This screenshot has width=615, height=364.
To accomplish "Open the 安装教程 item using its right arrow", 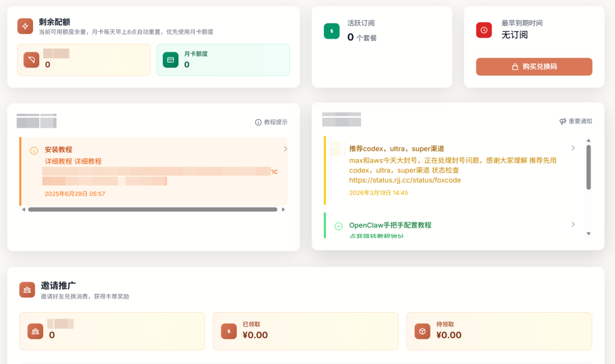I will 285,148.
